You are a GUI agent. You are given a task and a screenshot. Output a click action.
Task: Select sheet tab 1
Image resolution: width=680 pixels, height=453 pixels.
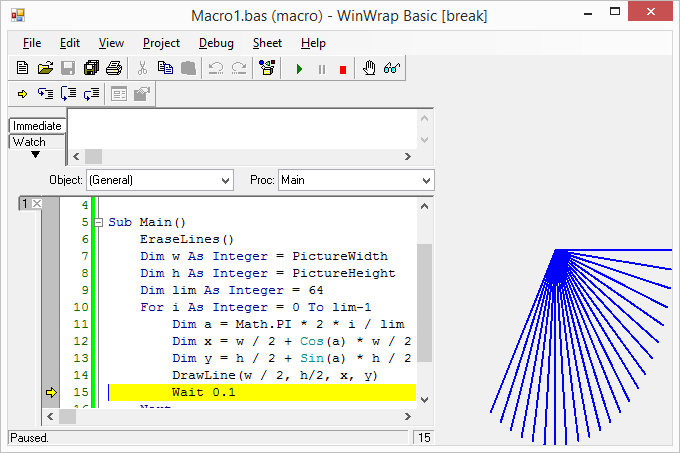25,203
